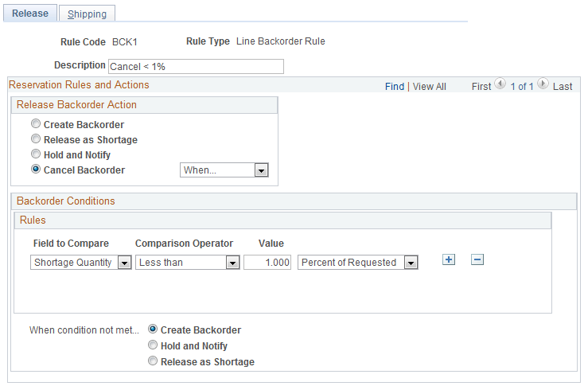Switch to the Release tab
The height and width of the screenshot is (390, 588).
click(x=30, y=13)
